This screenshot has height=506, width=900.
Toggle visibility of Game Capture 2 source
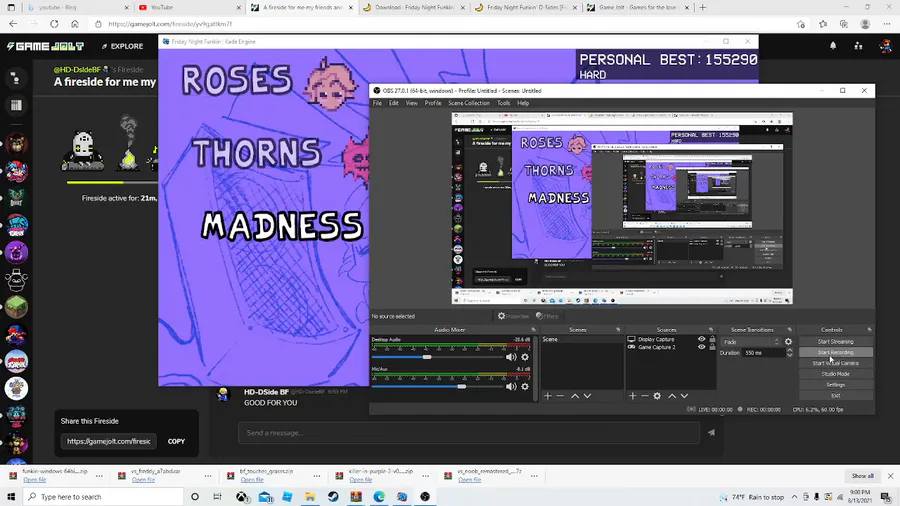(x=701, y=347)
